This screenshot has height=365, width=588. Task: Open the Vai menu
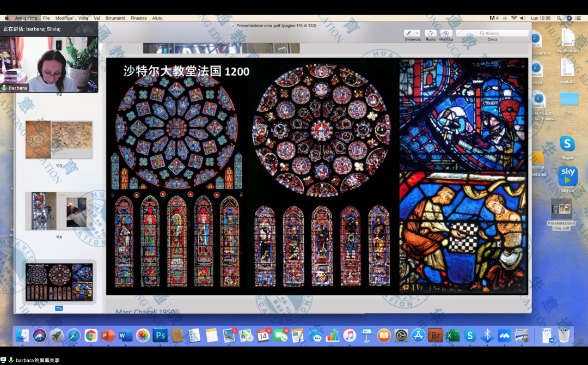(97, 18)
